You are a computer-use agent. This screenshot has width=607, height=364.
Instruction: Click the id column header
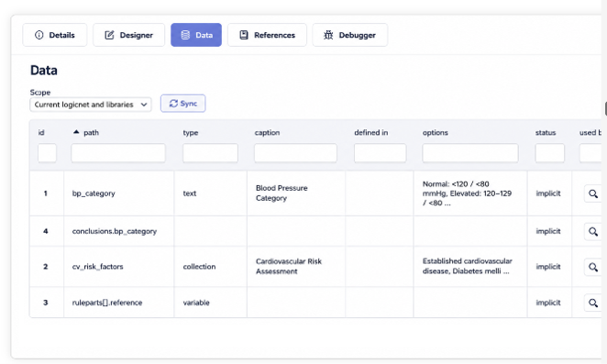(41, 132)
